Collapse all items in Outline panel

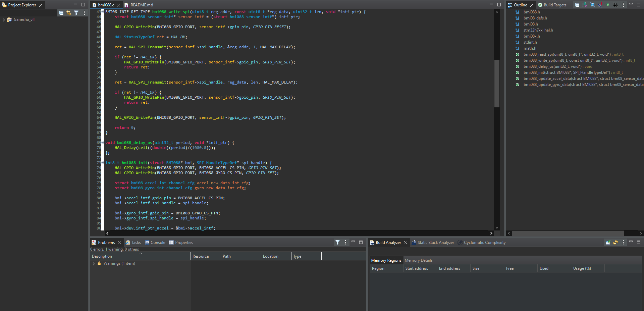(577, 5)
